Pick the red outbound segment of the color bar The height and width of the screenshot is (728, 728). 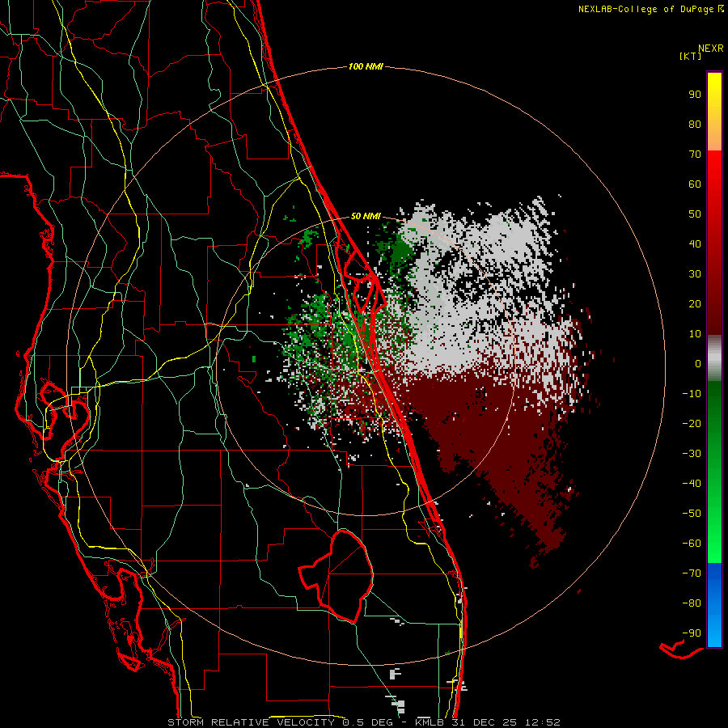pos(714,243)
